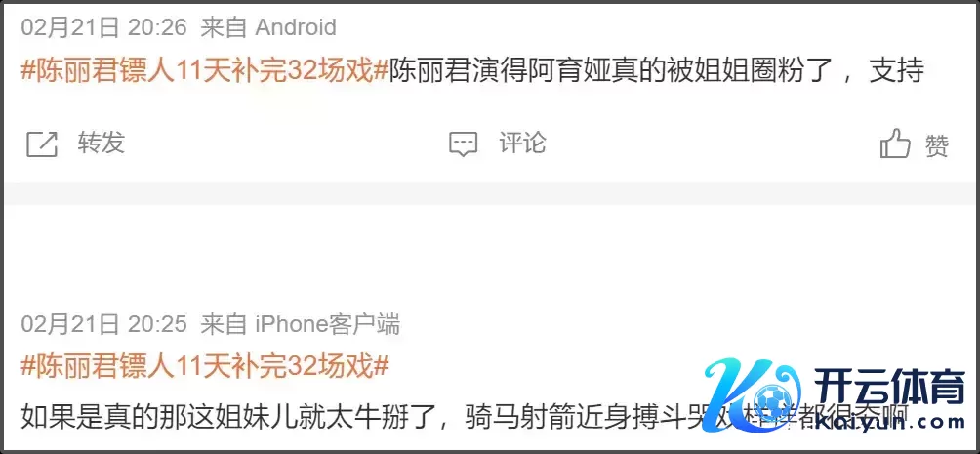Screen dimensions: 980x454
Task: Click the thumbs-up like icon
Action: click(895, 144)
